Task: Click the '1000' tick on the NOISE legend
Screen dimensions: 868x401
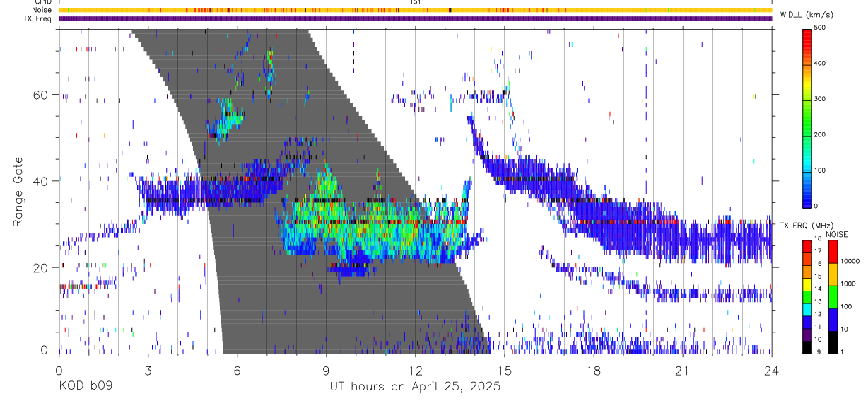Action: tap(848, 284)
